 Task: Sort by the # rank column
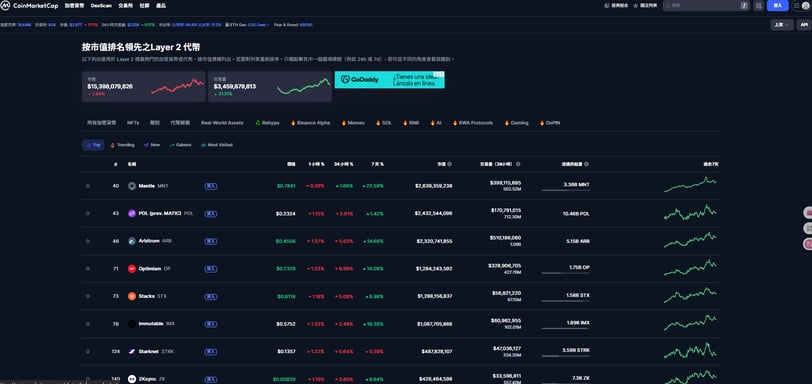(116, 164)
